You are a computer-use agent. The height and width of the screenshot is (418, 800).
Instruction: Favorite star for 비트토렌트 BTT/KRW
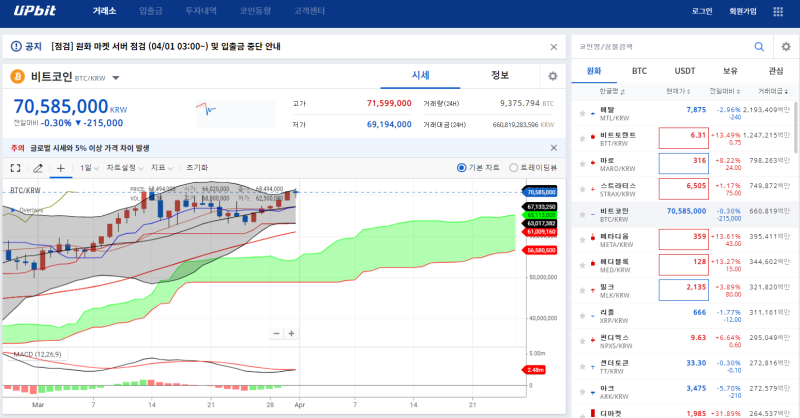582,138
